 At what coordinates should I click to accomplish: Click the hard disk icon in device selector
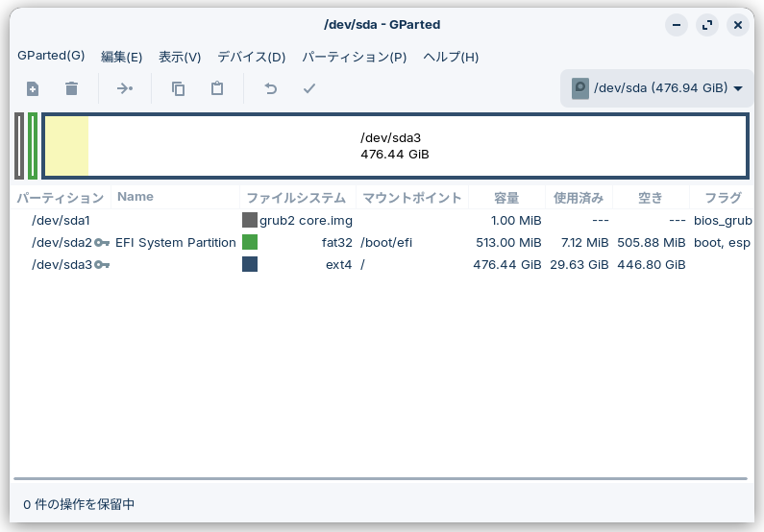click(x=579, y=88)
